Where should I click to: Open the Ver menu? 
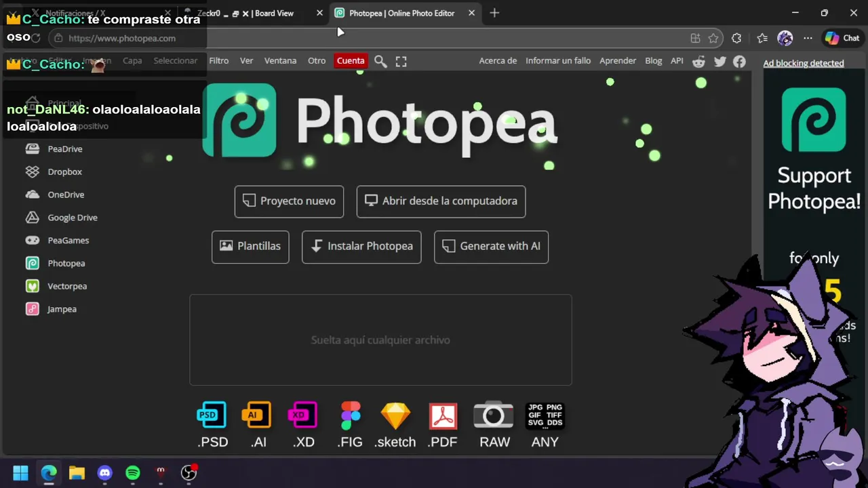tap(246, 61)
